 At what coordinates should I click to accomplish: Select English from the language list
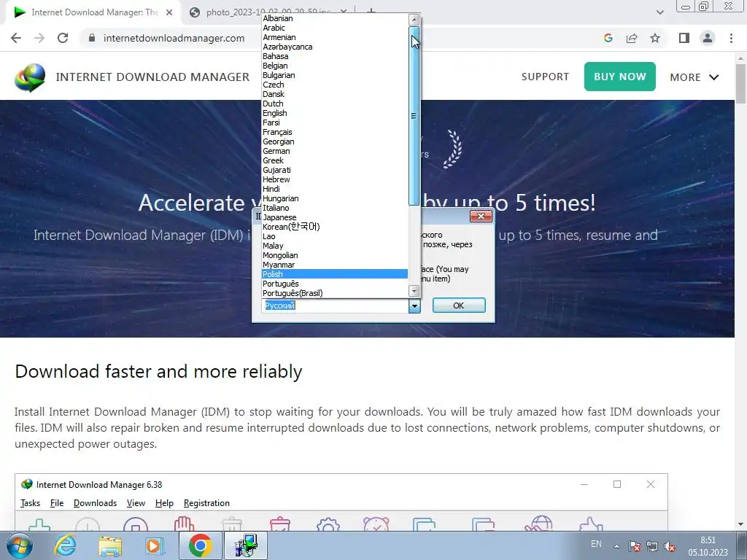[334, 113]
